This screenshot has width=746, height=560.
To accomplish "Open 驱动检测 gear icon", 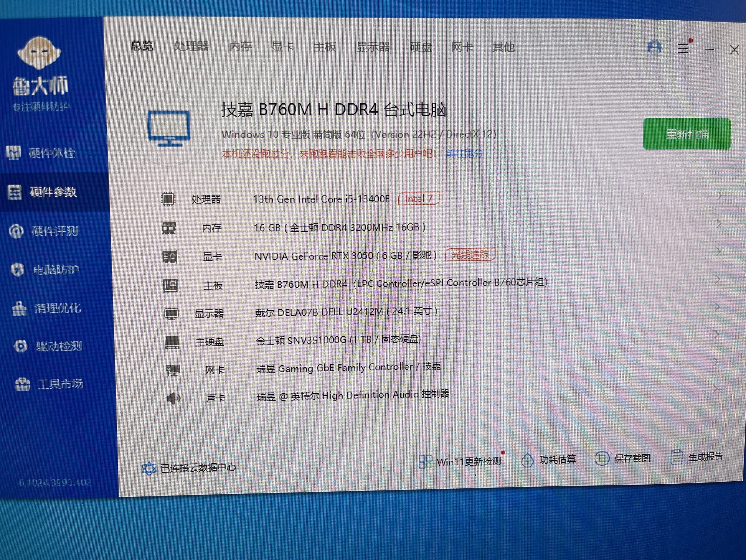I will point(21,346).
